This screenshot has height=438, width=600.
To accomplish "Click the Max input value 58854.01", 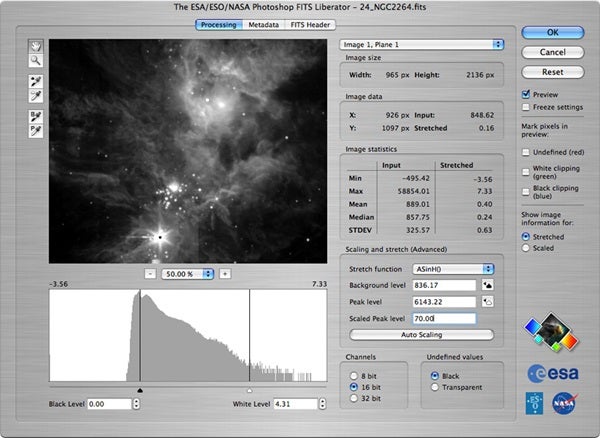I will coord(413,191).
